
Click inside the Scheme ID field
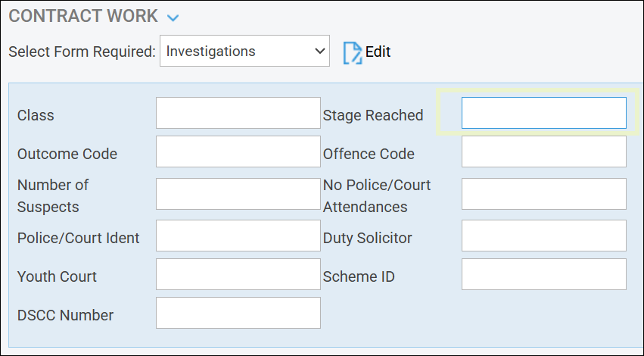click(543, 274)
